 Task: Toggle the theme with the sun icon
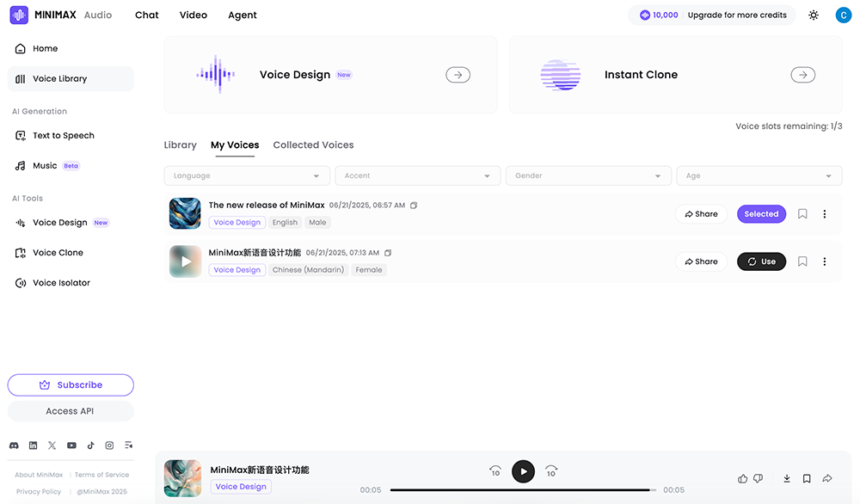pos(814,15)
